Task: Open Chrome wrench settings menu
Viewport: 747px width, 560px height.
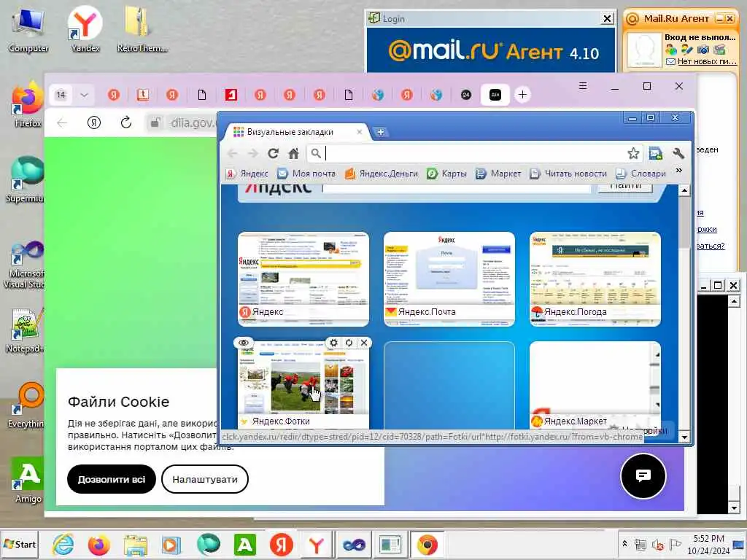Action: (678, 153)
